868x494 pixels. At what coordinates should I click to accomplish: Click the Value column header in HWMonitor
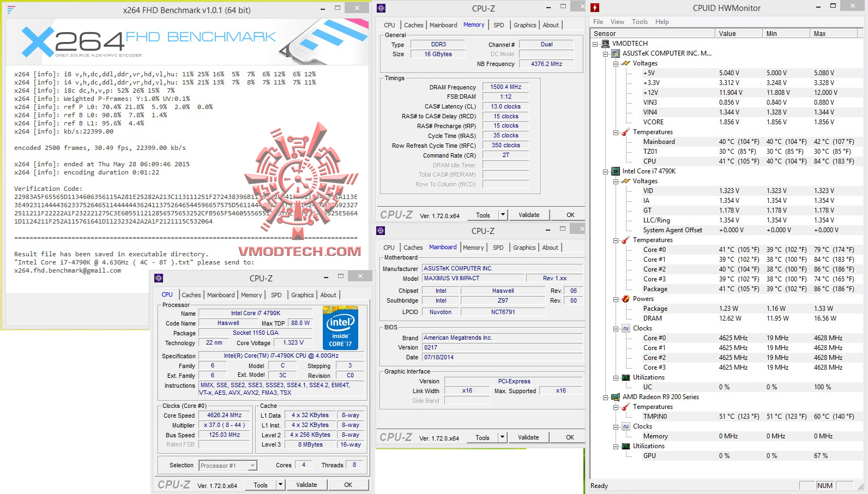click(x=739, y=34)
